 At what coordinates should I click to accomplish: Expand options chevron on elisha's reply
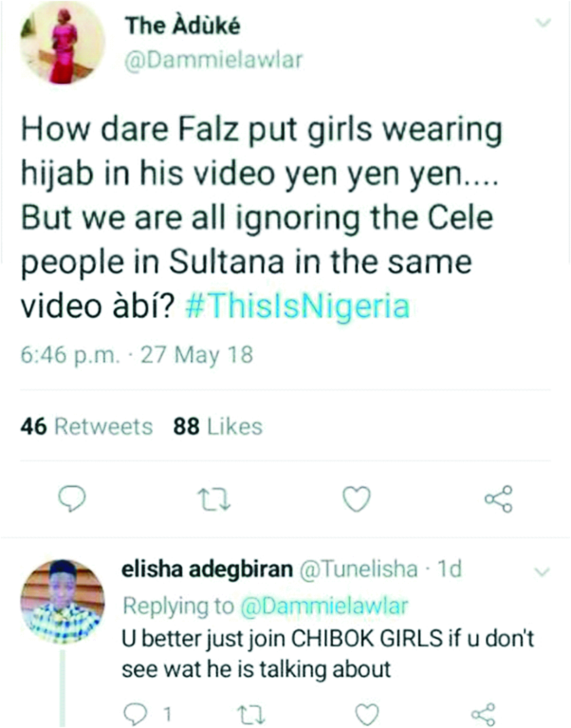(542, 571)
